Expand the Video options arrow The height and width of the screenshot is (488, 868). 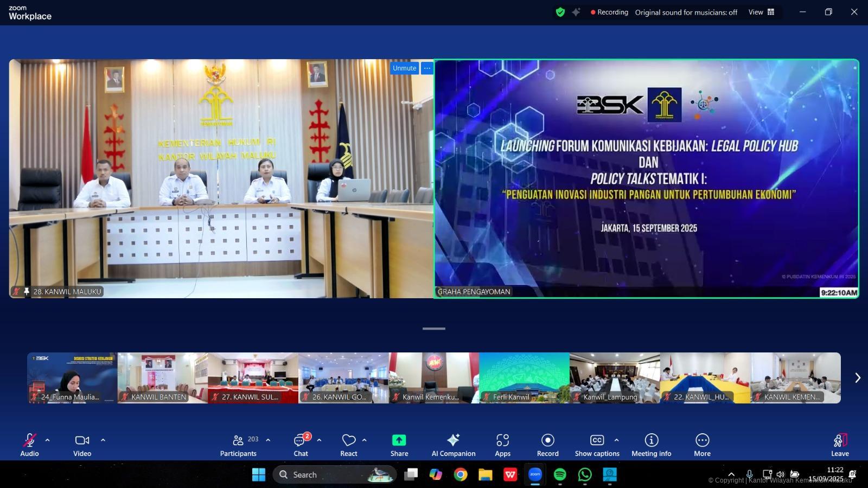click(103, 440)
